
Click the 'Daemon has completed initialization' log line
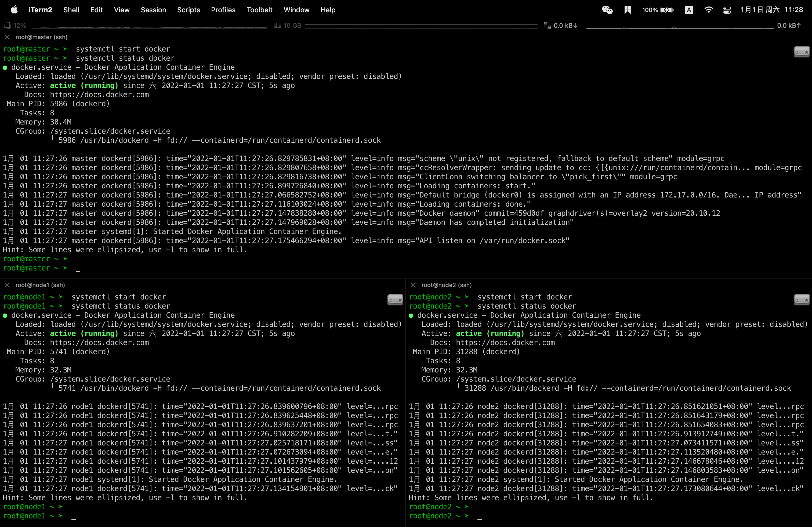click(x=289, y=222)
